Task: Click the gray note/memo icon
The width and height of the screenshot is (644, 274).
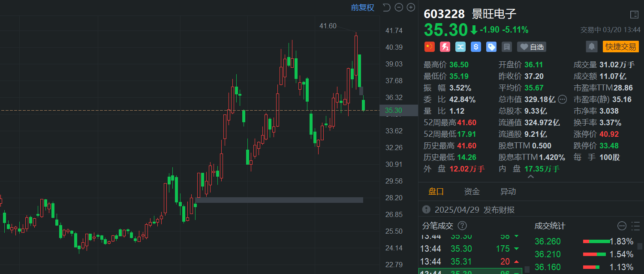Action: click(x=507, y=47)
